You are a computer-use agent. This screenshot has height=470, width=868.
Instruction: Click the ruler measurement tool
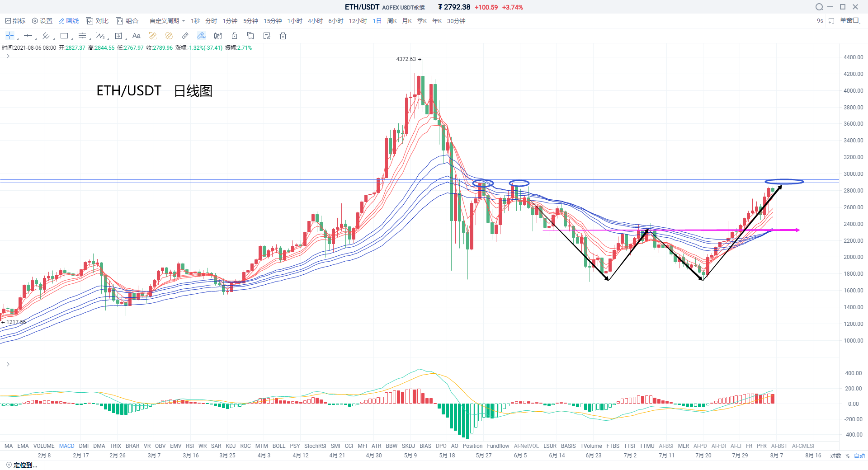click(185, 36)
